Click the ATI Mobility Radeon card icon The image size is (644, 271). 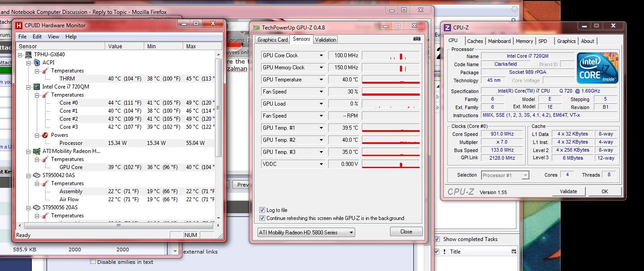point(37,151)
